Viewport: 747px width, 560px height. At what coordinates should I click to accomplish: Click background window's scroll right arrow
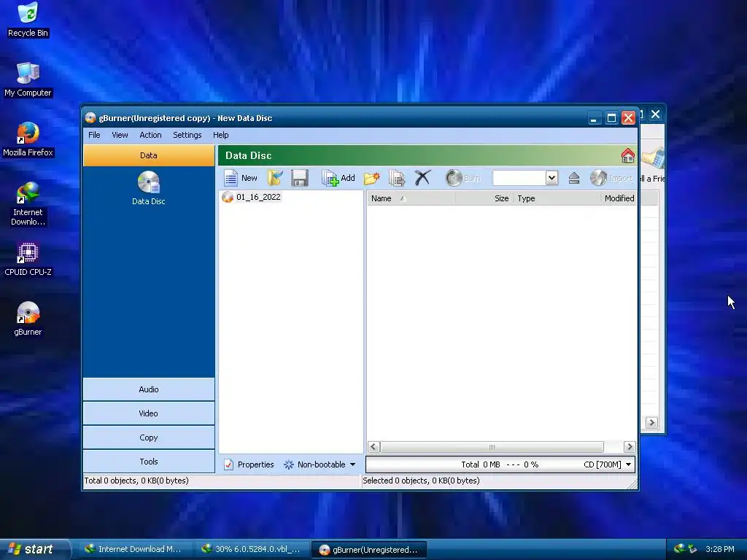click(x=651, y=422)
